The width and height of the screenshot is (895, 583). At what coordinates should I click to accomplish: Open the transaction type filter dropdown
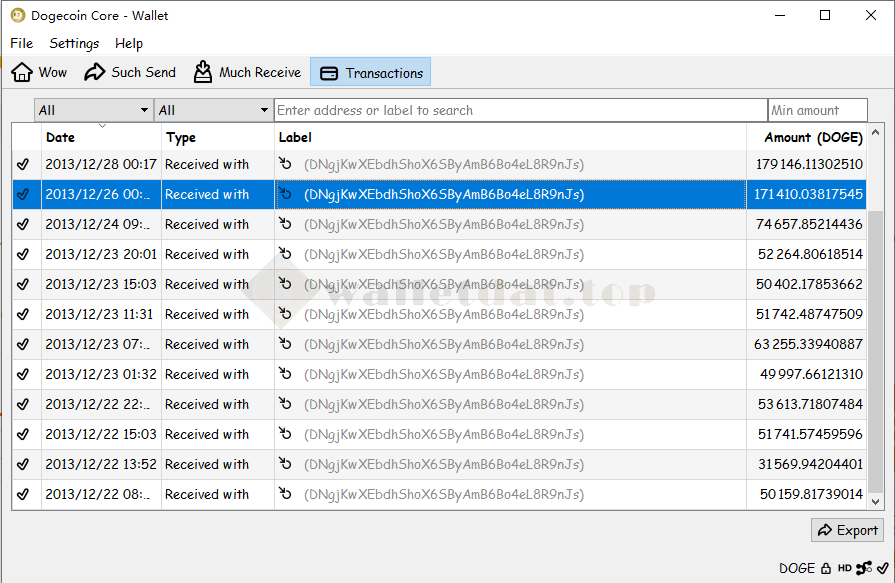coord(214,110)
